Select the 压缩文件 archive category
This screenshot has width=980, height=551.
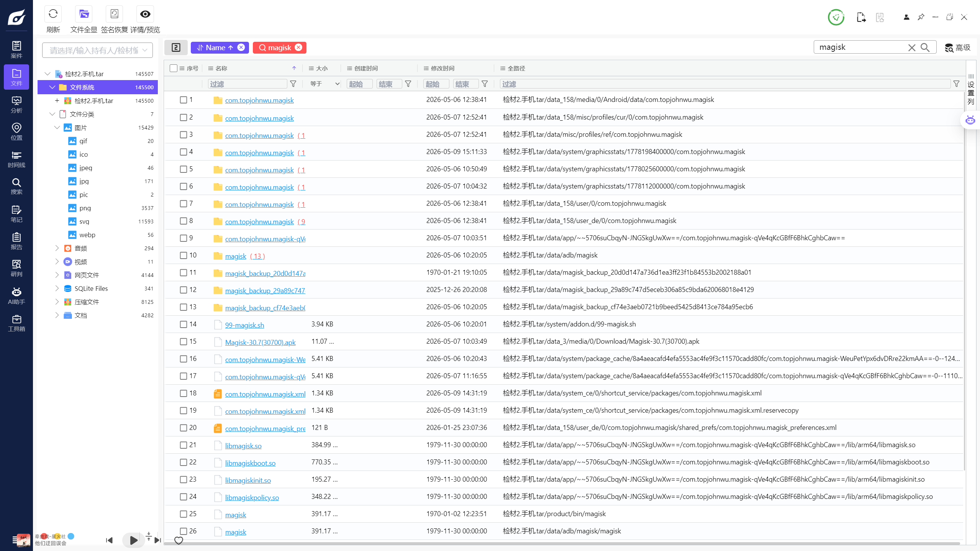[87, 302]
